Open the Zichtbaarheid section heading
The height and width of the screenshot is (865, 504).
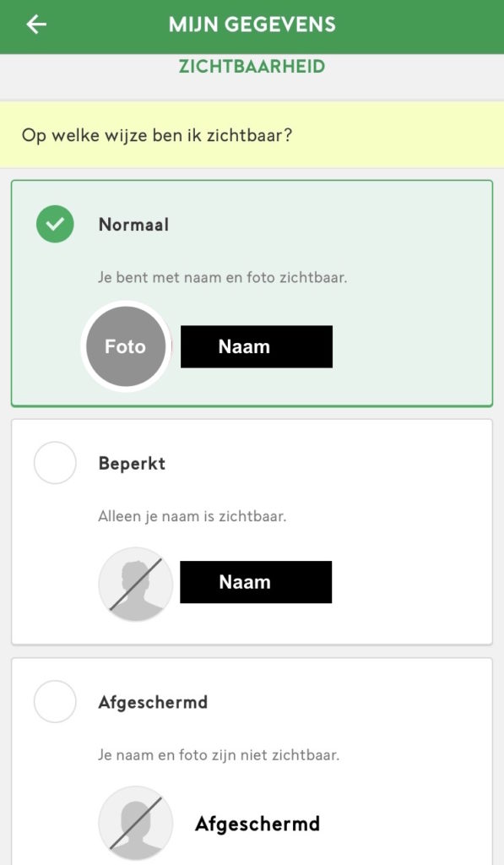pos(252,66)
